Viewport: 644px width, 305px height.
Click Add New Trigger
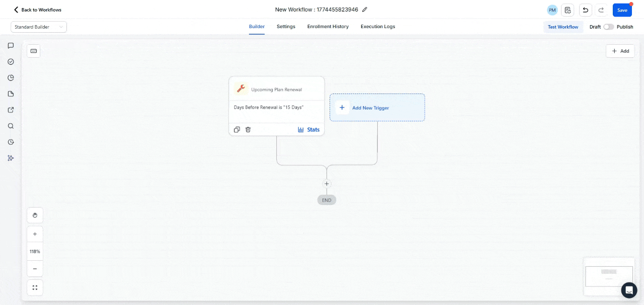pyautogui.click(x=377, y=108)
